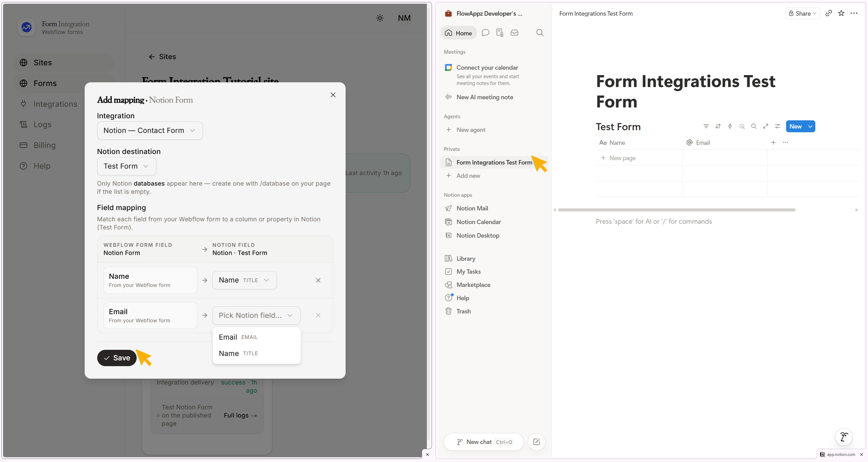Open FlowAppz Developer's workspace switcher
The width and height of the screenshot is (868, 462).
point(484,14)
